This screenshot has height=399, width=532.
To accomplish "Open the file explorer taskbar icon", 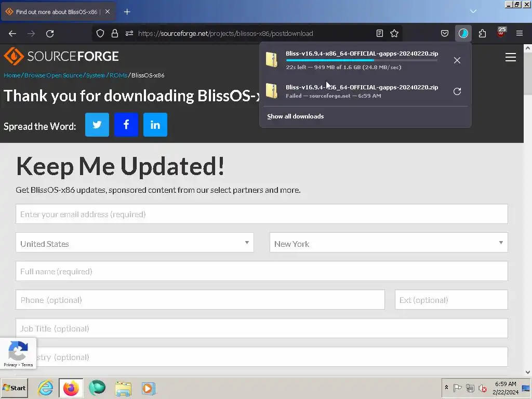I will [x=123, y=389].
